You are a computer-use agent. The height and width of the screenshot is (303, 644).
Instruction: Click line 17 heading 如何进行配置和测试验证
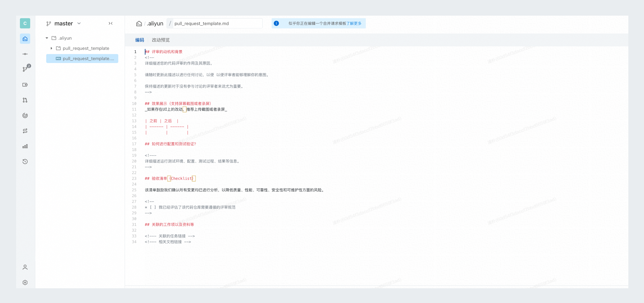pos(170,144)
